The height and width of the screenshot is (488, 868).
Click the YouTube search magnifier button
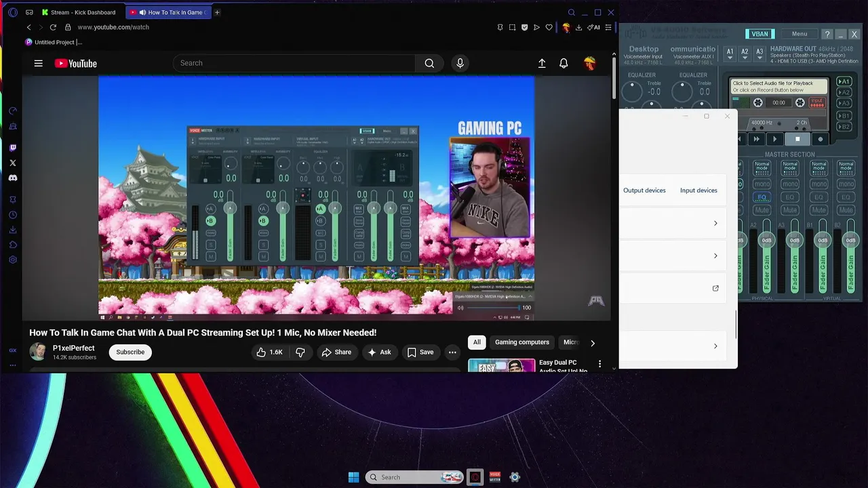[x=429, y=63]
